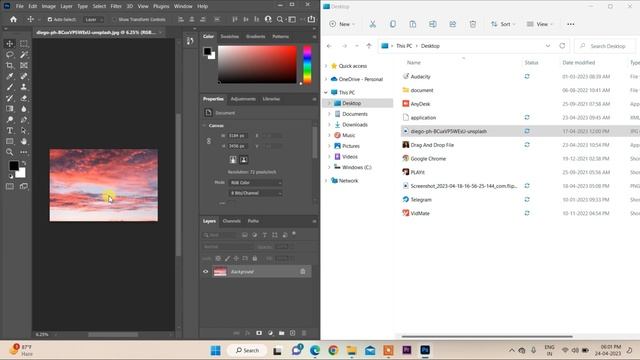Image resolution: width=640 pixels, height=360 pixels.
Task: Open the Edit Toolbar three-dots button
Action: tap(24, 152)
